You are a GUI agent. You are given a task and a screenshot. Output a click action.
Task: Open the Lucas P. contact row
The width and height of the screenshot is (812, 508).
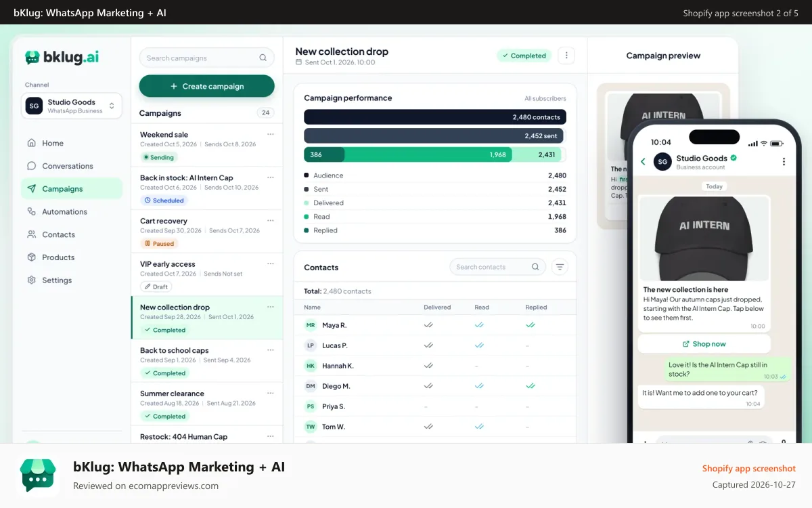click(x=435, y=345)
